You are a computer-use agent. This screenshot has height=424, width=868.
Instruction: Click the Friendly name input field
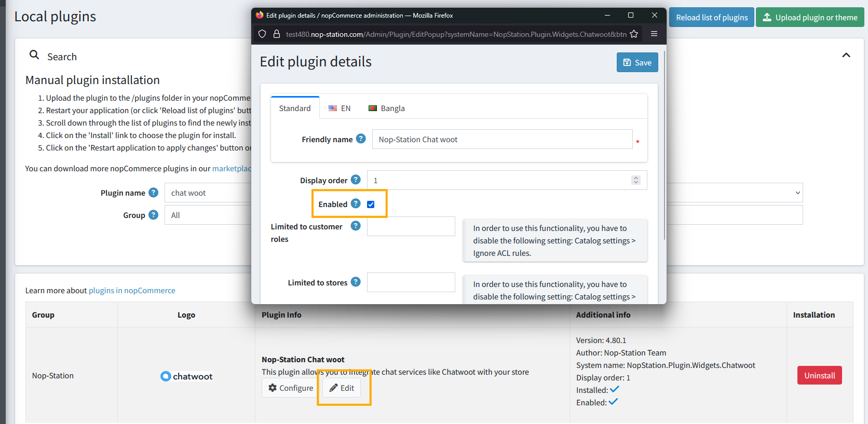tap(502, 139)
